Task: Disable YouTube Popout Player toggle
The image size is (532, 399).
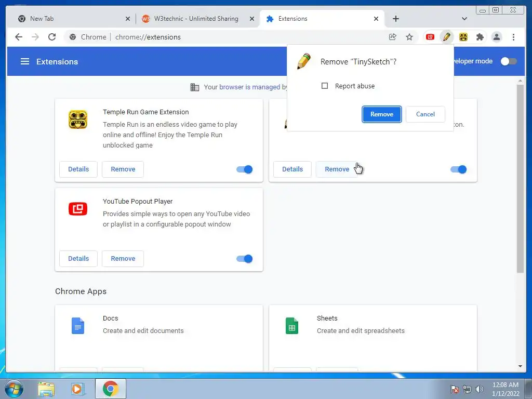Action: point(245,259)
